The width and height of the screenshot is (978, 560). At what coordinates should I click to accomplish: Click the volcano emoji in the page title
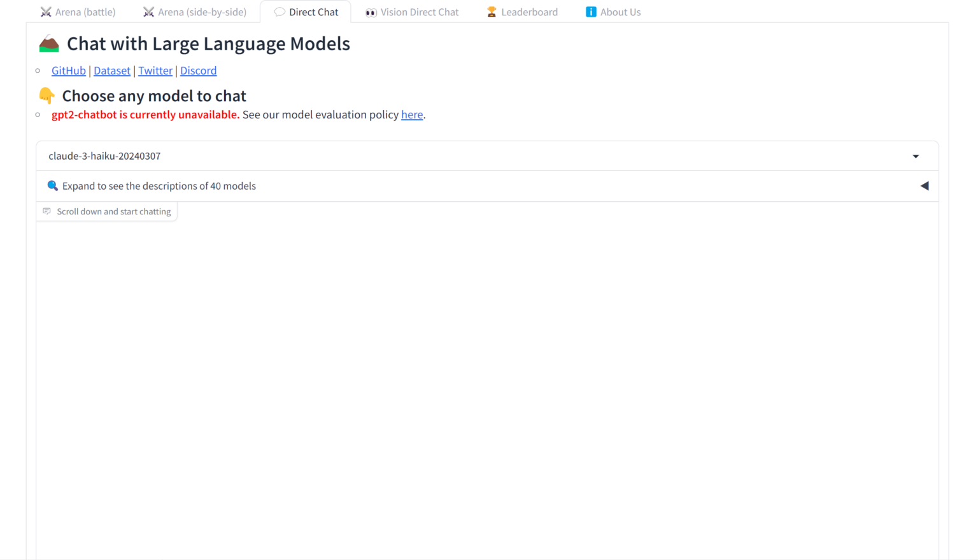click(48, 43)
